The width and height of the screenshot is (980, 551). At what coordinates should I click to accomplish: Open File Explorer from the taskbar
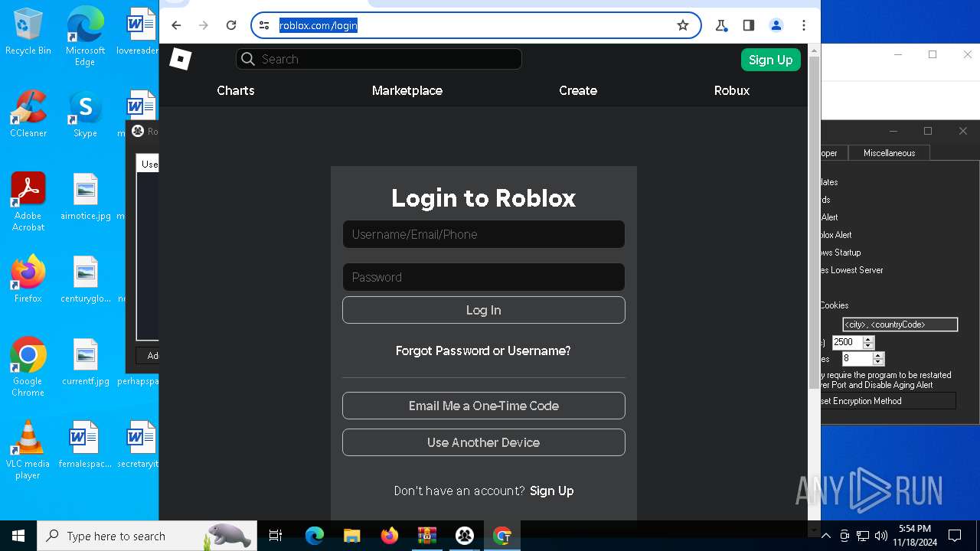tap(351, 536)
